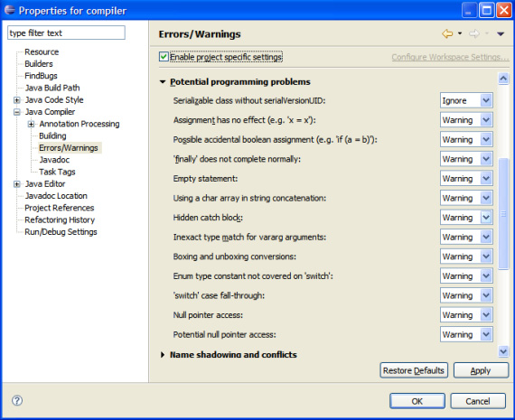The image size is (515, 420).
Task: Click the Restore Defaults button
Action: click(x=414, y=370)
